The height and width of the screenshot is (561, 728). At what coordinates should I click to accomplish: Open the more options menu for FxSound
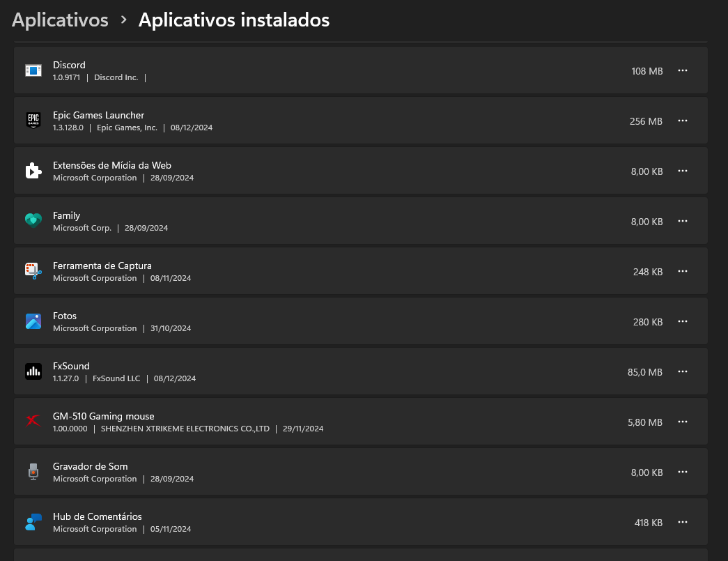(x=683, y=371)
